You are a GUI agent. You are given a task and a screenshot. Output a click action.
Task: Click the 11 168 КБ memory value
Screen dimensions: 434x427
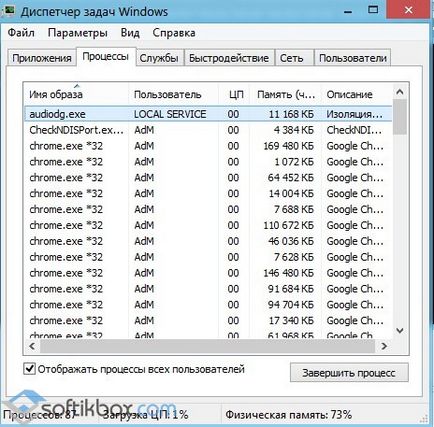[291, 114]
